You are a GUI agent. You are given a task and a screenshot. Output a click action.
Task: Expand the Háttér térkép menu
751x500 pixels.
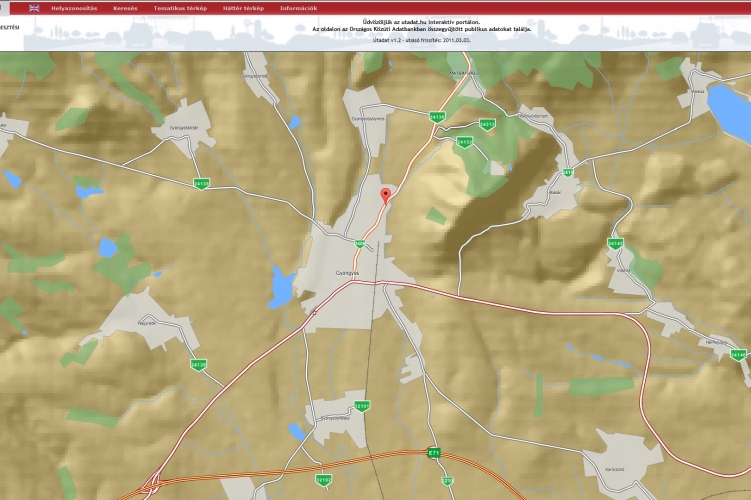[x=243, y=8]
